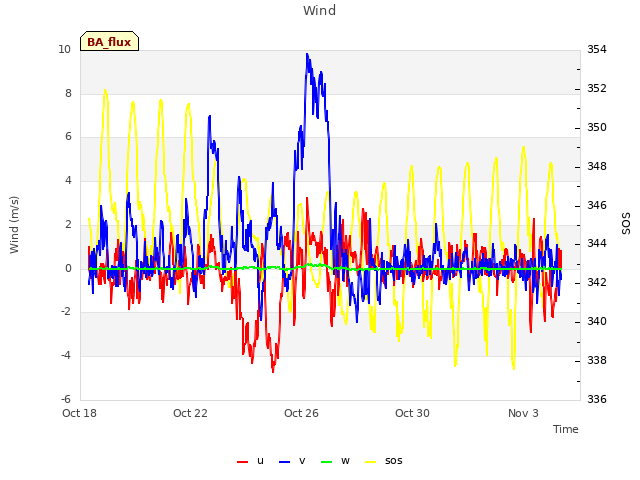Click the Time axis label
This screenshot has width=640, height=480.
pos(566,429)
